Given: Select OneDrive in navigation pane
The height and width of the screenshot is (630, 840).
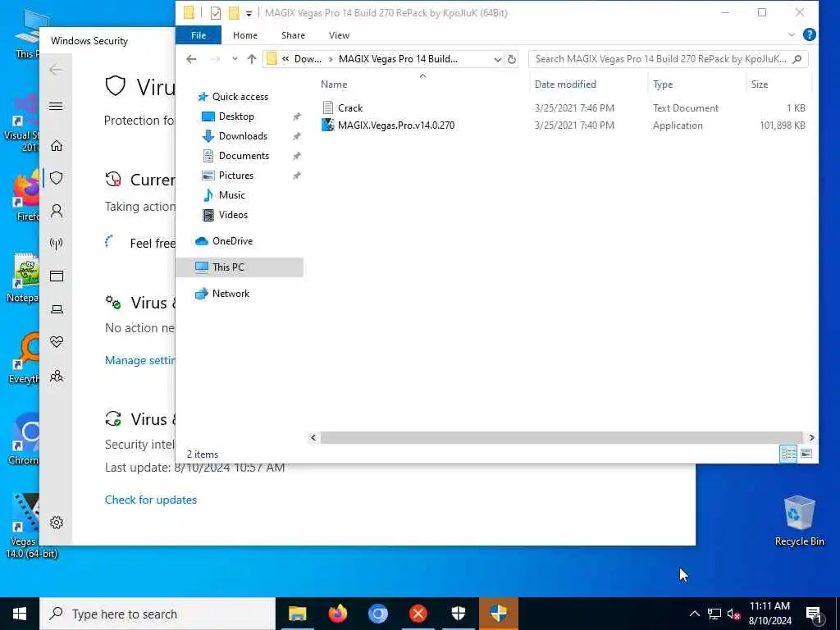Looking at the screenshot, I should tap(232, 241).
